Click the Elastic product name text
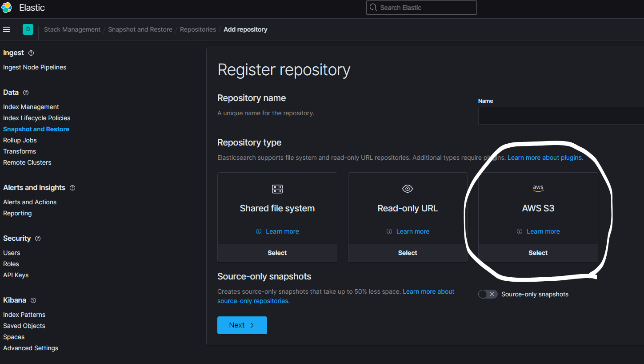Screen dimensions: 644x364 32,8
